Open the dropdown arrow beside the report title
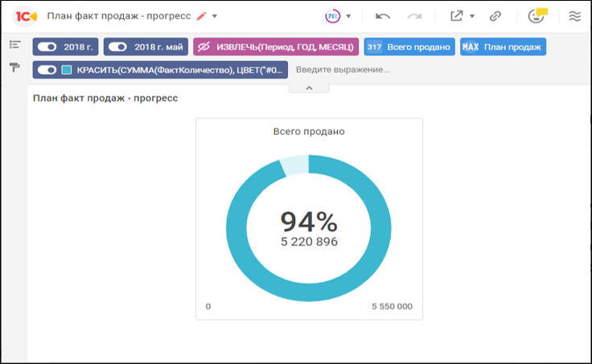Viewport: 592px width, 364px height. (x=215, y=17)
